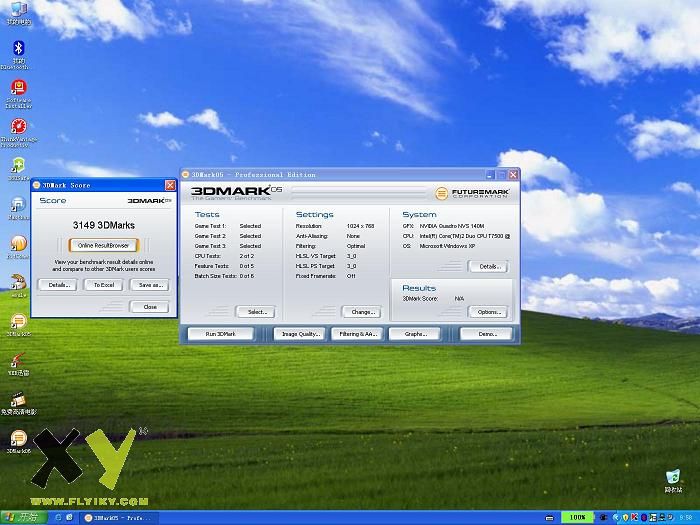Export the score using To Excel
Viewport: 700px width, 525px height.
(x=104, y=285)
